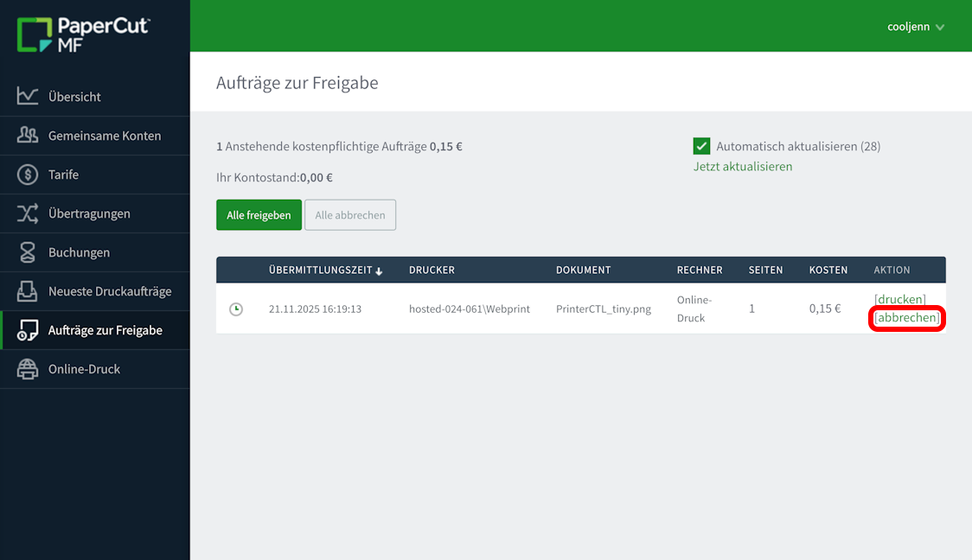
Task: Disable the Automatisch aktualisieren checkbox
Action: pyautogui.click(x=701, y=146)
